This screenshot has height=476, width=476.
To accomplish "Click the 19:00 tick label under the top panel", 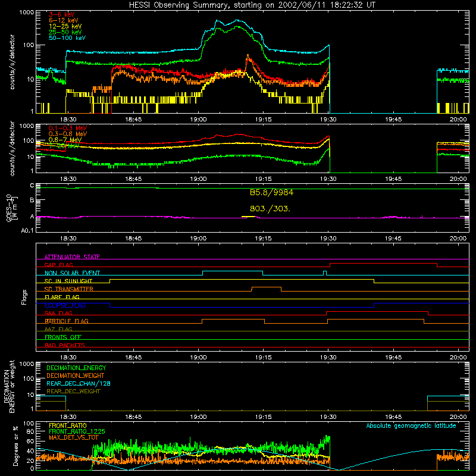I will pos(198,120).
